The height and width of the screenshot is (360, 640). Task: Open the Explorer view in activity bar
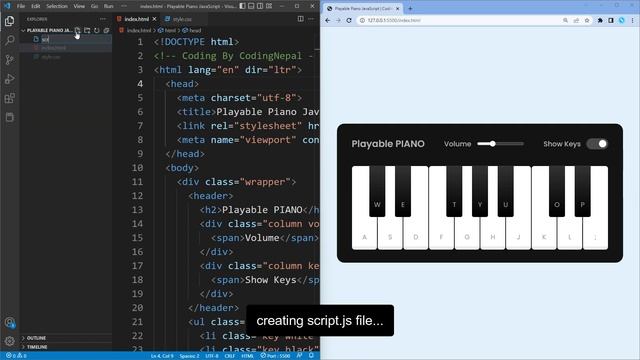10,21
